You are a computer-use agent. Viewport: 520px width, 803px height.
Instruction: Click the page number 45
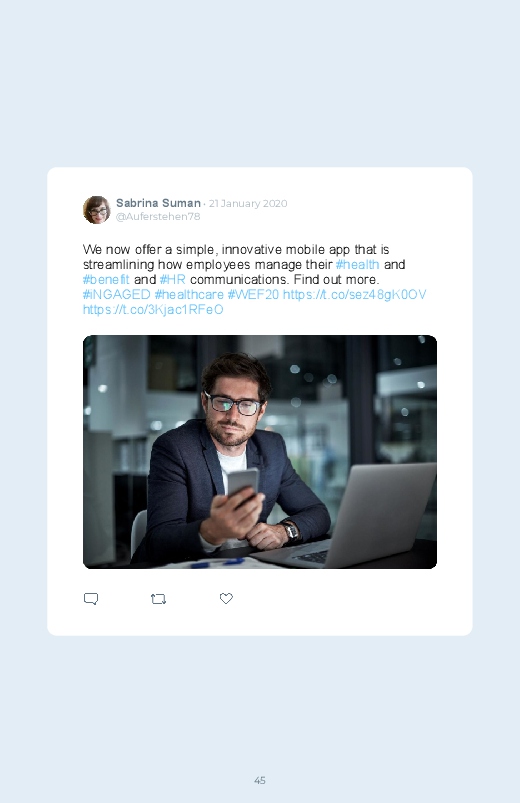pos(260,780)
